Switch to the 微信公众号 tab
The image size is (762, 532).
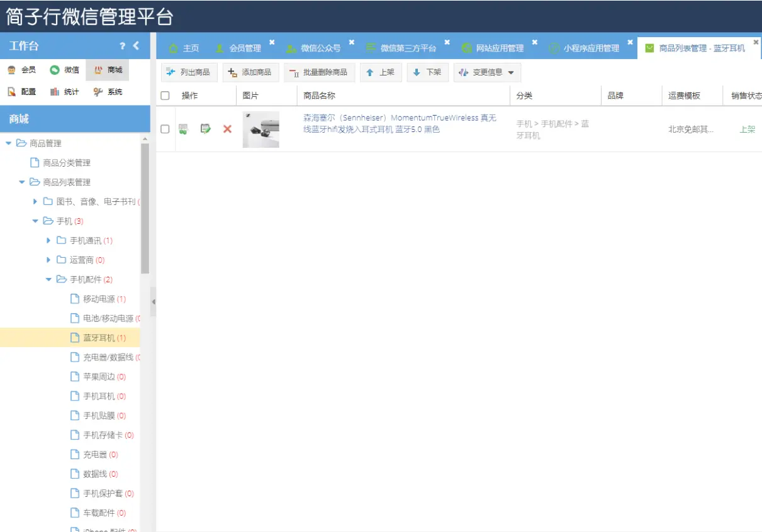(313, 48)
